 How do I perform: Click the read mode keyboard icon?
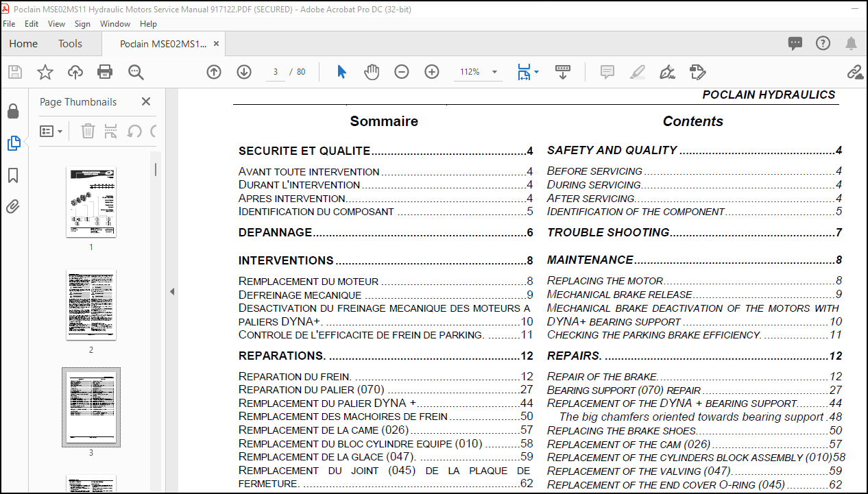tap(563, 72)
